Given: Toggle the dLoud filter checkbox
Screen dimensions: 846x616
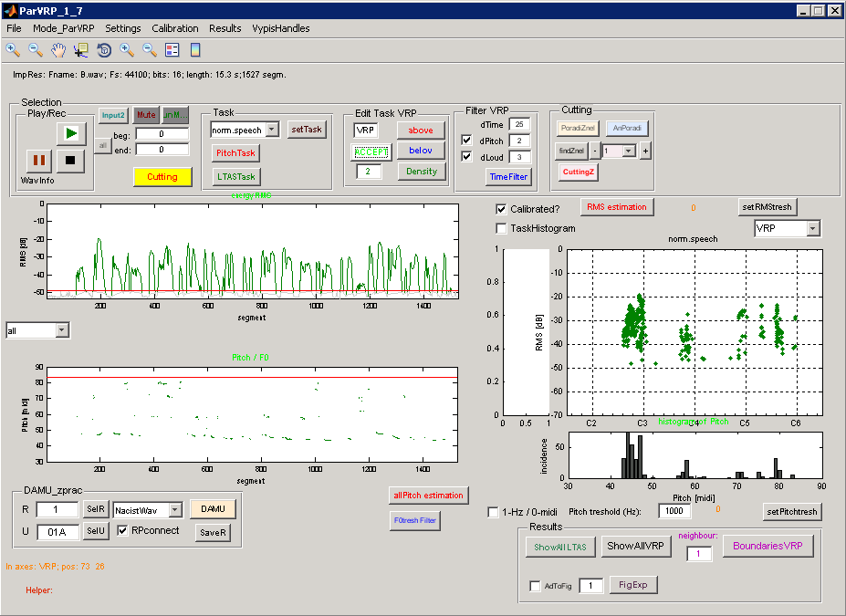Looking at the screenshot, I should (466, 156).
